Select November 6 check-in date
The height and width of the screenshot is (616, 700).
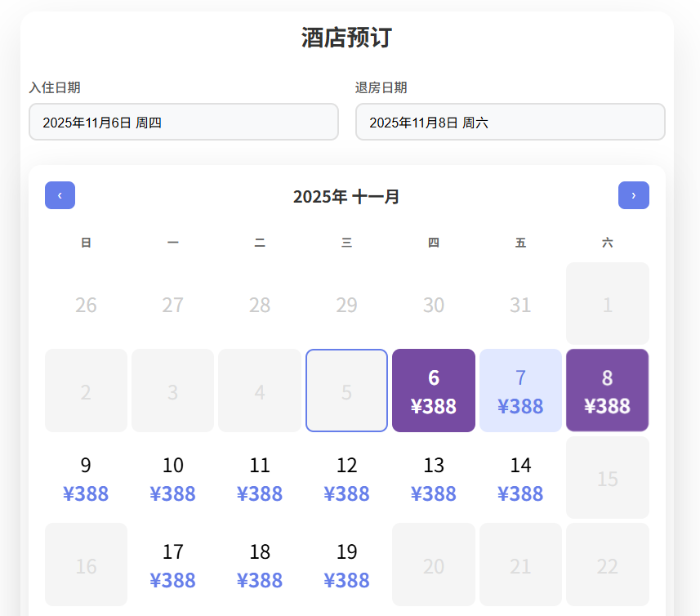click(x=434, y=391)
